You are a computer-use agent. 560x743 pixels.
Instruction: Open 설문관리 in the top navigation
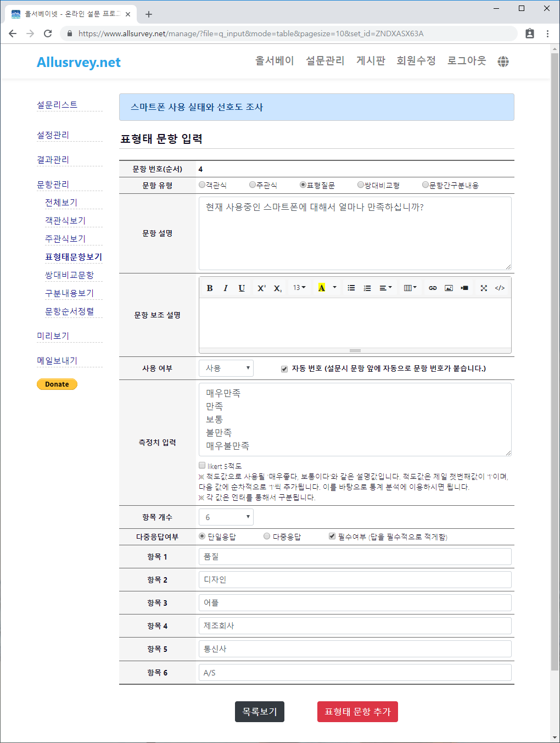325,61
